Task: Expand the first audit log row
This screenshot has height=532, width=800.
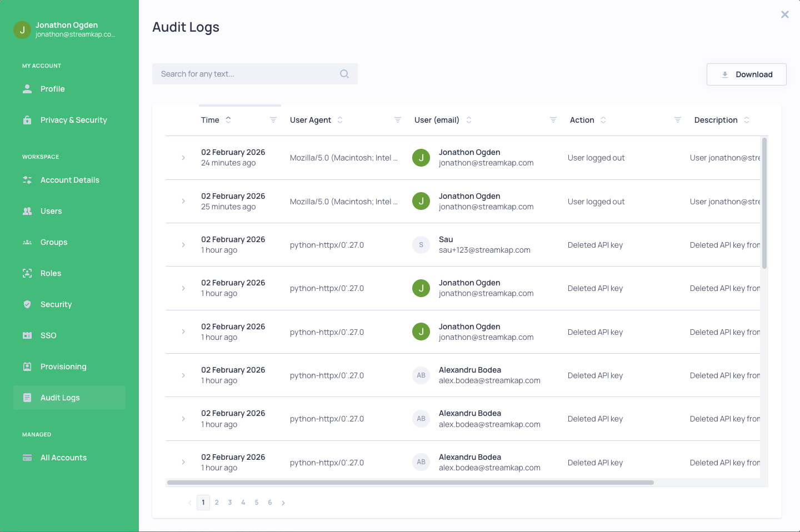Action: pyautogui.click(x=183, y=158)
